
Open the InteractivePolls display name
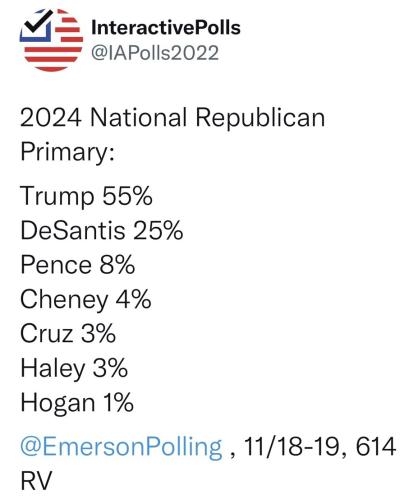166,27
